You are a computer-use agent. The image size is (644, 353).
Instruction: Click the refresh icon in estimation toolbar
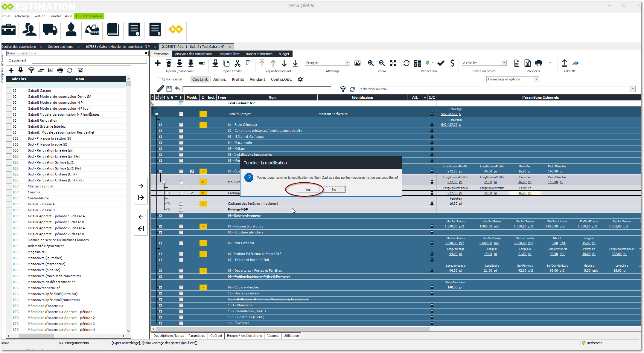[407, 63]
